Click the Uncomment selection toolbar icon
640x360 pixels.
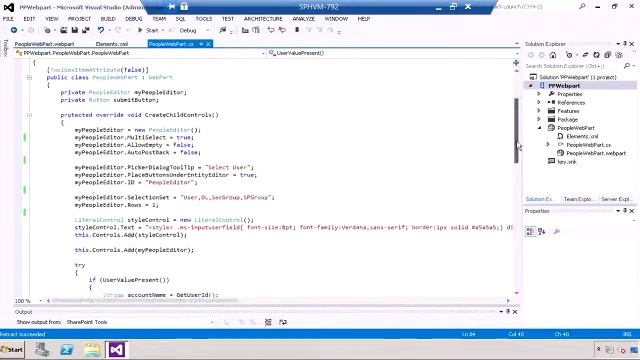(x=282, y=30)
